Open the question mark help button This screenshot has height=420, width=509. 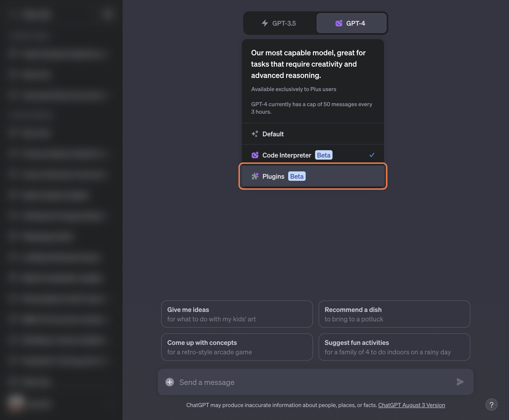[491, 404]
